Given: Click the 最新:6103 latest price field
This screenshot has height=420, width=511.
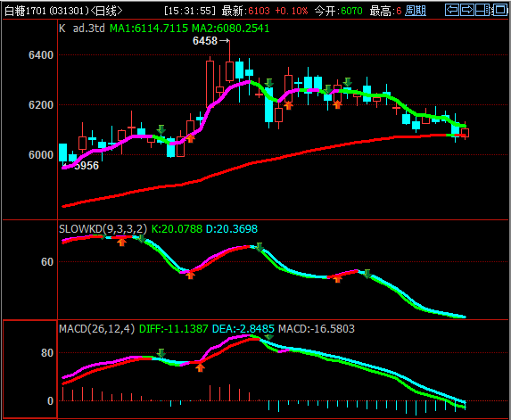Looking at the screenshot, I should tap(246, 11).
